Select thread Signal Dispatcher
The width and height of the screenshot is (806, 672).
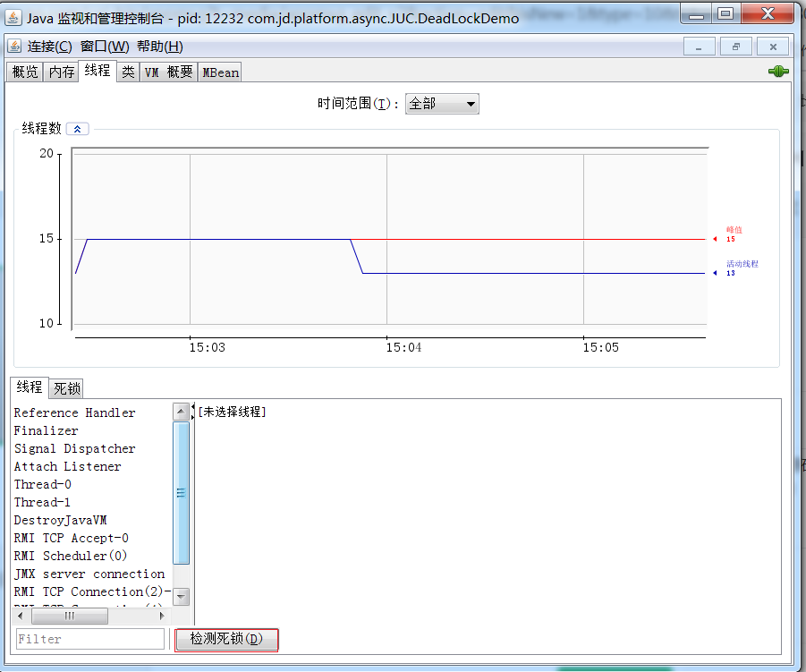coord(74,449)
